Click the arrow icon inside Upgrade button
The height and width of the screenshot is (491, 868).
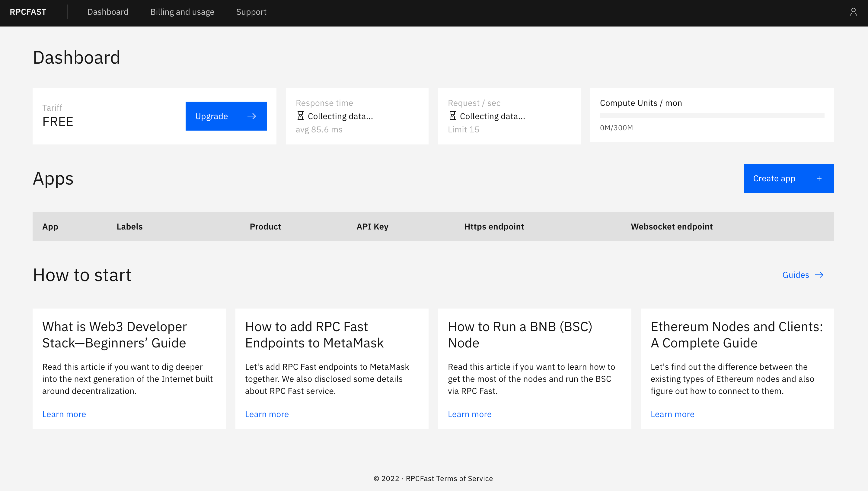[252, 116]
